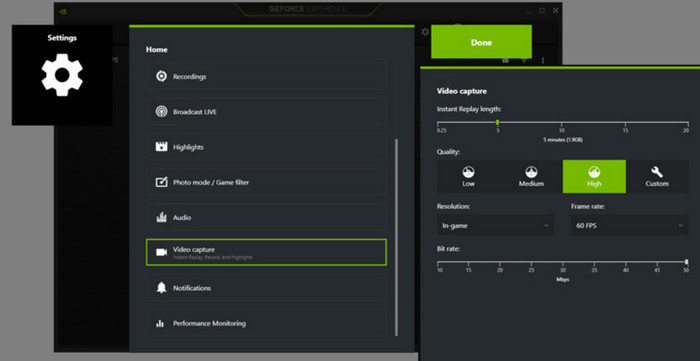Click the large Settings gear icon
The image size is (700, 361).
coord(62,75)
